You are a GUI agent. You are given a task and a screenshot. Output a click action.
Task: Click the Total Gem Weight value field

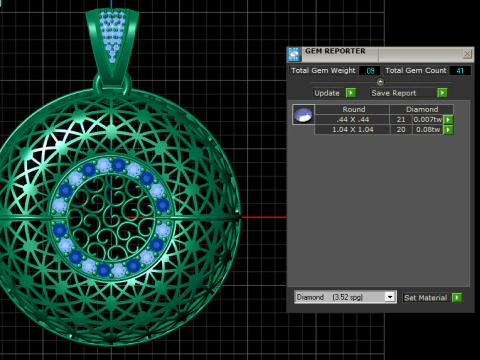(x=369, y=71)
